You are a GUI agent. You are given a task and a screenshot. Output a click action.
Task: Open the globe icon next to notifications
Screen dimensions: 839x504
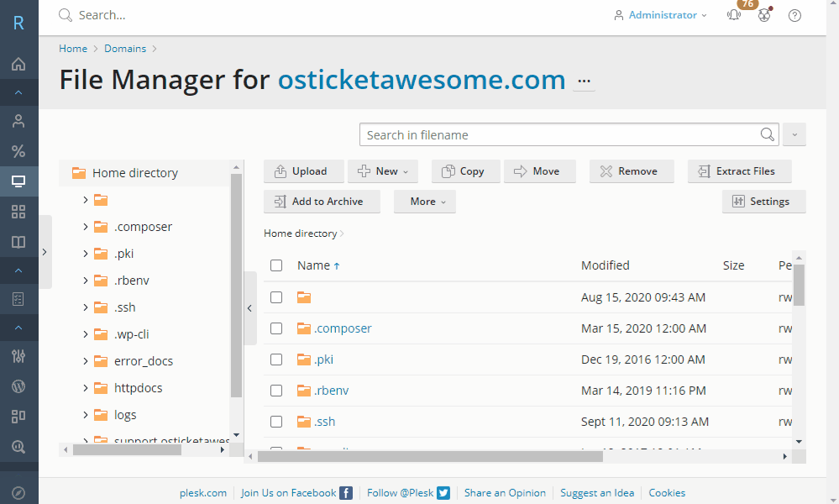[x=764, y=15]
